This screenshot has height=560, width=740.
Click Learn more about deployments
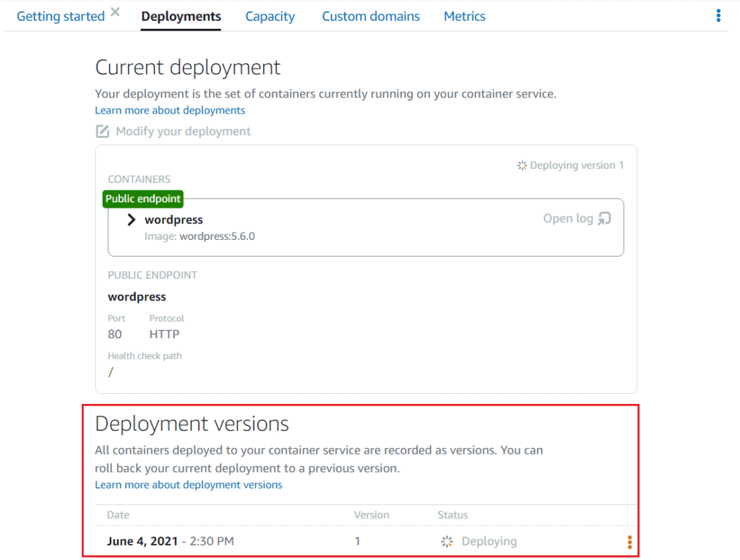(x=169, y=110)
